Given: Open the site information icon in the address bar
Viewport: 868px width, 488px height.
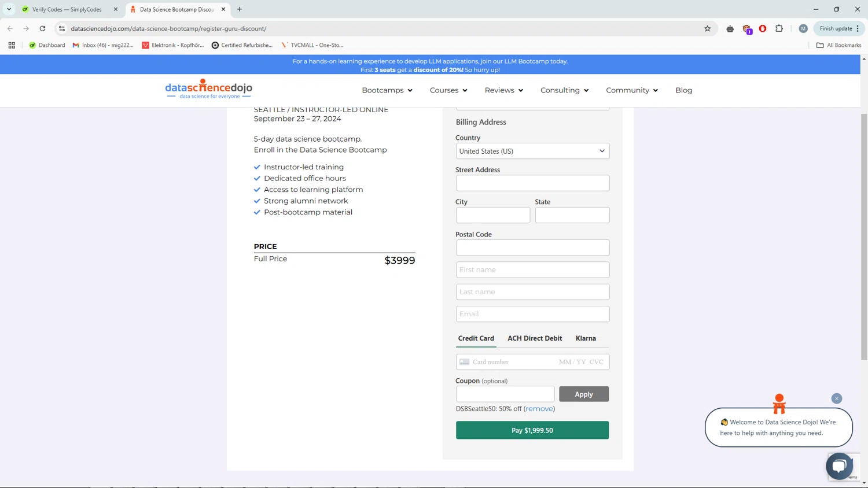Looking at the screenshot, I should click(62, 28).
